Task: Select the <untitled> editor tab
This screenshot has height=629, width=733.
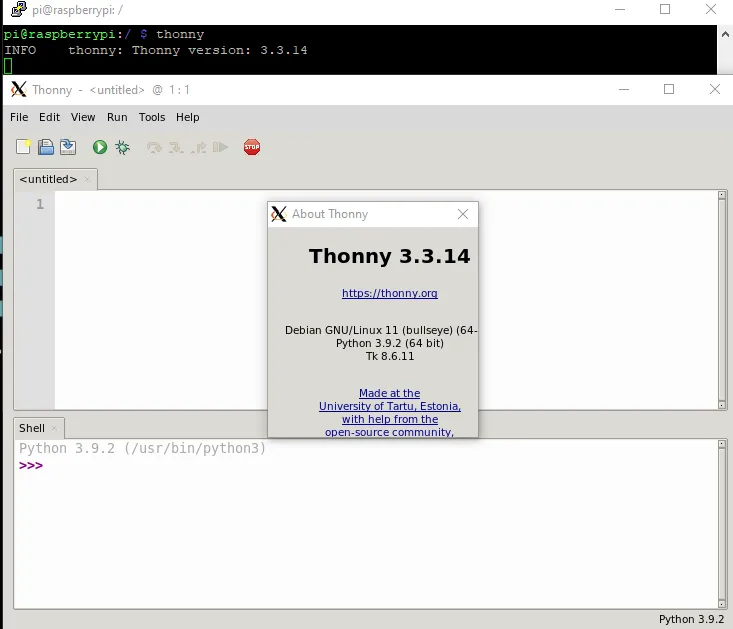Action: tap(48, 179)
